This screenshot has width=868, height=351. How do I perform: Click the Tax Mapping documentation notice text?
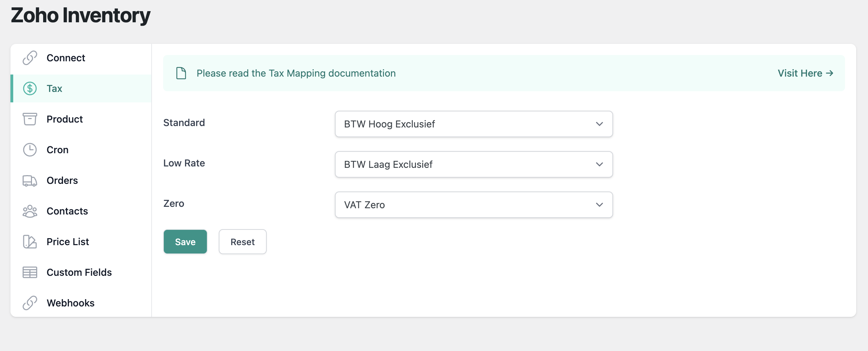tap(296, 73)
